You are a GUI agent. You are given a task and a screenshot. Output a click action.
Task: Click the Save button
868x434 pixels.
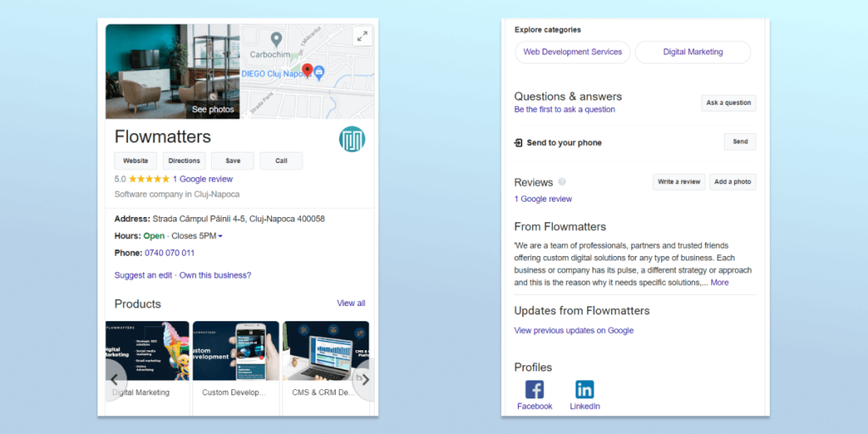233,160
